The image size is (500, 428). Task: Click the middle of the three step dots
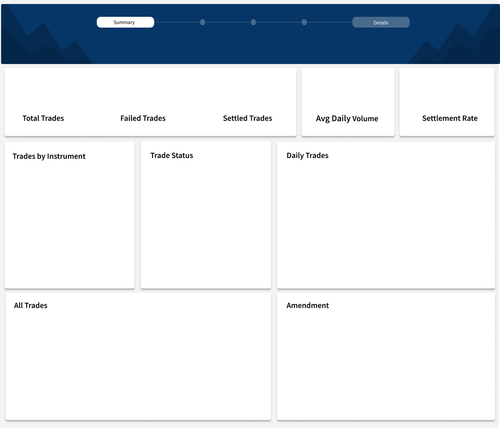[253, 22]
